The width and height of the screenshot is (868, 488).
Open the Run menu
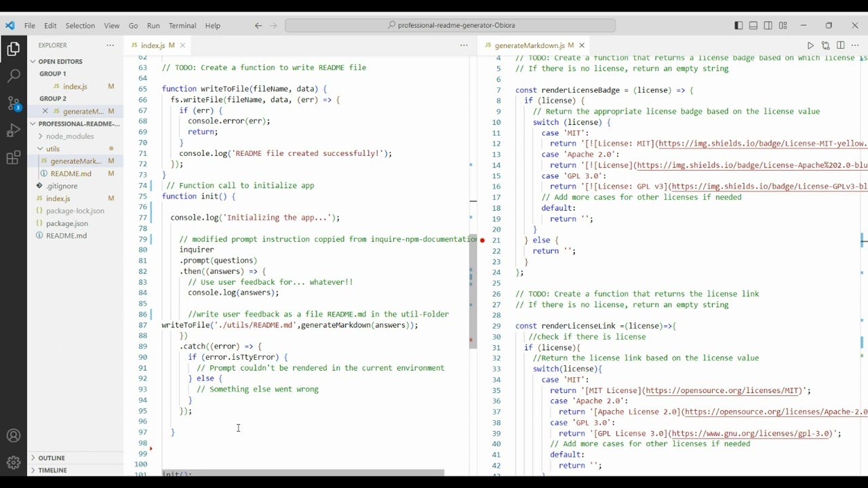point(153,26)
